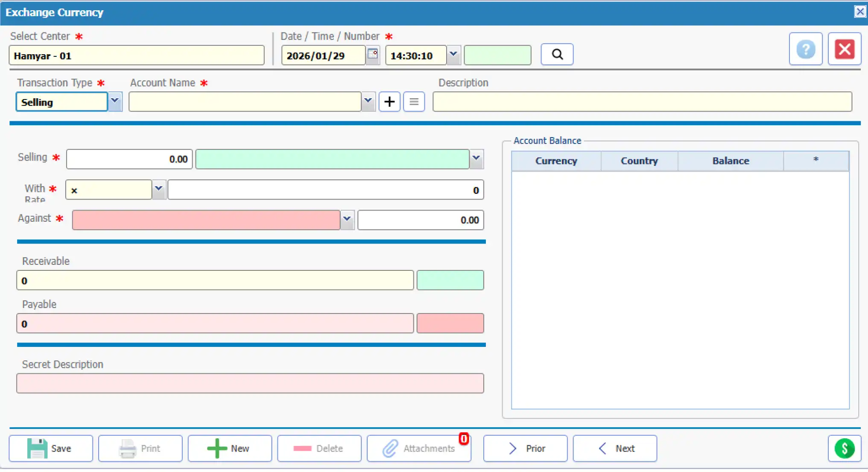This screenshot has height=472, width=868.
Task: Click the Currency column header
Action: click(556, 161)
